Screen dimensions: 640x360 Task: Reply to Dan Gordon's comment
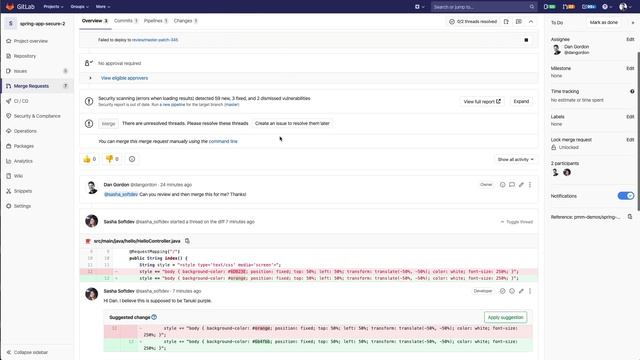[512, 185]
